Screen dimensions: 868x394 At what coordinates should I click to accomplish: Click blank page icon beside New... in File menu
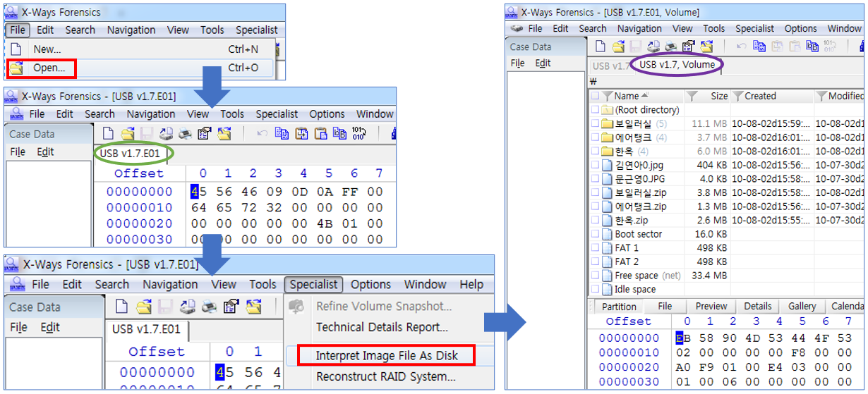point(16,49)
